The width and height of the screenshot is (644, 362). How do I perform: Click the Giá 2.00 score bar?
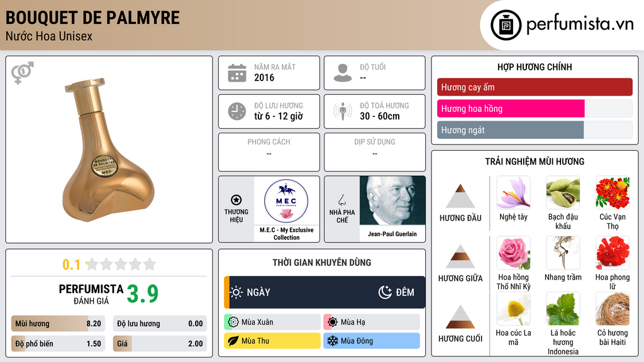[160, 344]
